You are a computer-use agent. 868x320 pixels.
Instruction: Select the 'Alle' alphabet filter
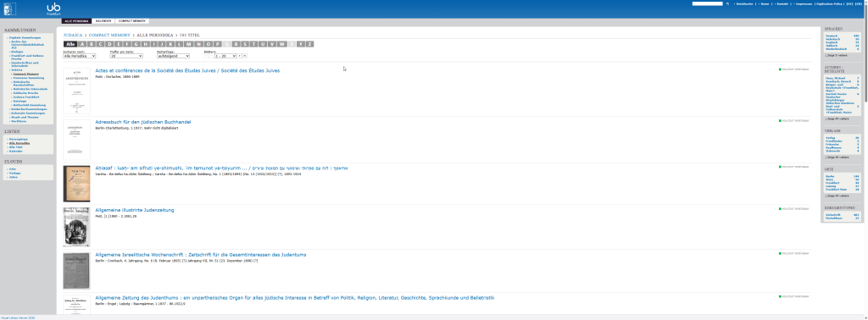point(70,44)
